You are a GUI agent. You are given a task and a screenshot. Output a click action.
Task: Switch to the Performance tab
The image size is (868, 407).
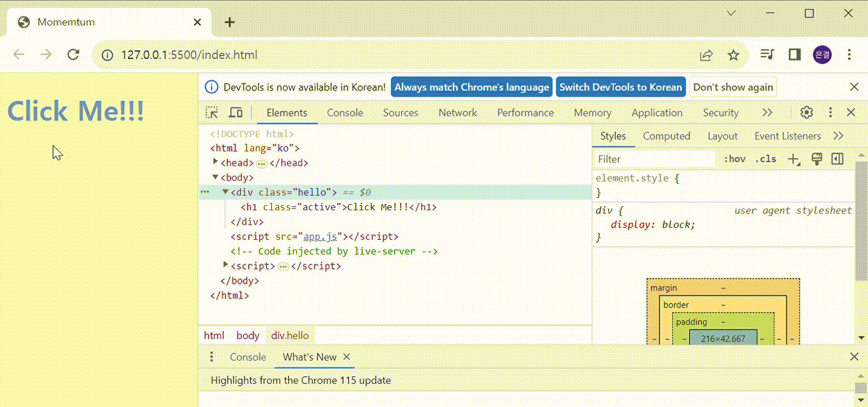coord(526,112)
